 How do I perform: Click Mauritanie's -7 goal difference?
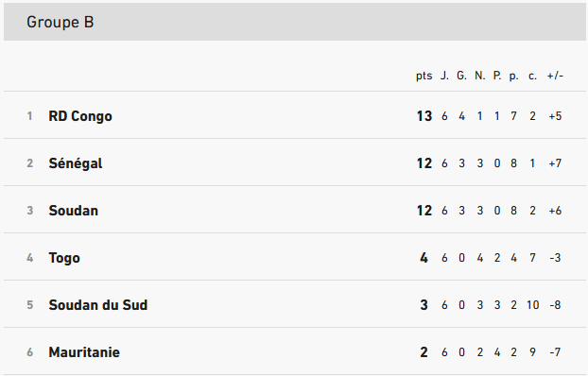555,352
